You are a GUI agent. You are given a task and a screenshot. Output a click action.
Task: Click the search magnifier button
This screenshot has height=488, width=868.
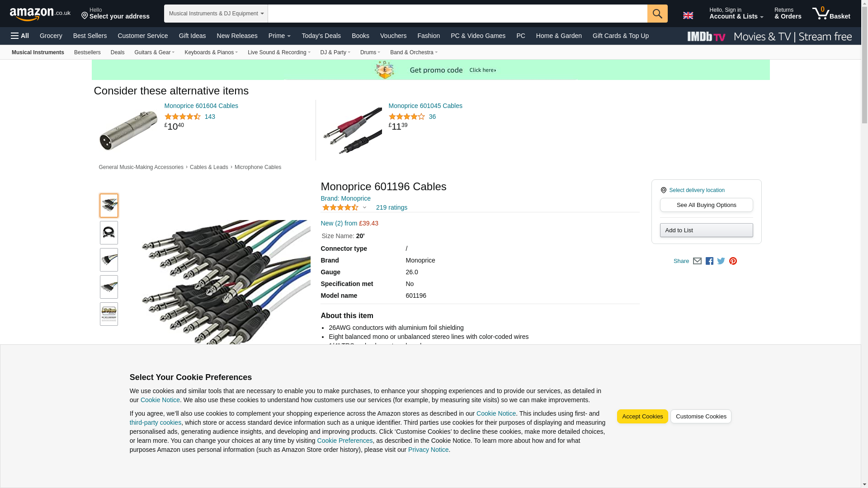tap(657, 14)
